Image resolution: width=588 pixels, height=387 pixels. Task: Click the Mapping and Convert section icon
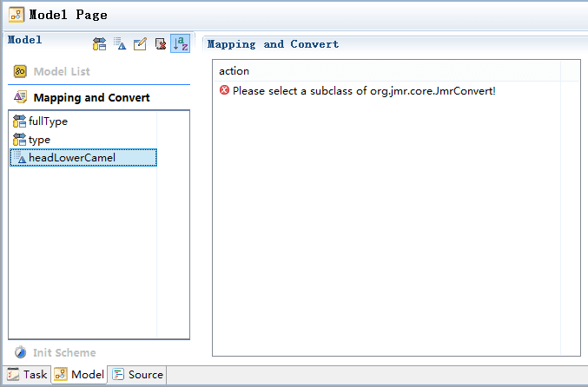click(x=20, y=97)
